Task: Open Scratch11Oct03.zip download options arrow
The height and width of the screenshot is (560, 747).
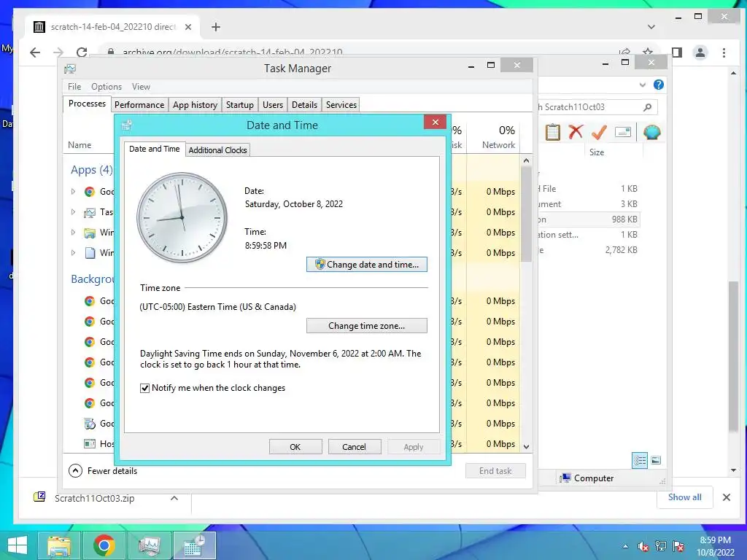Action: pyautogui.click(x=174, y=498)
